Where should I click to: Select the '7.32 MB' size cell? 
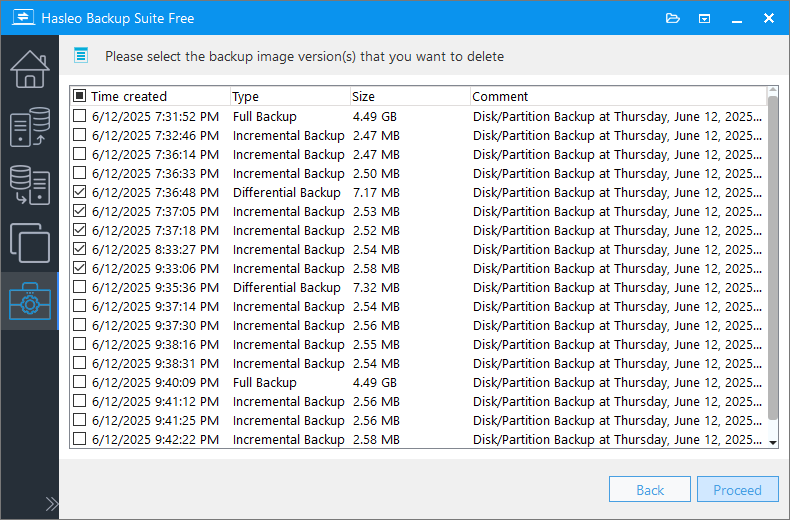point(376,287)
